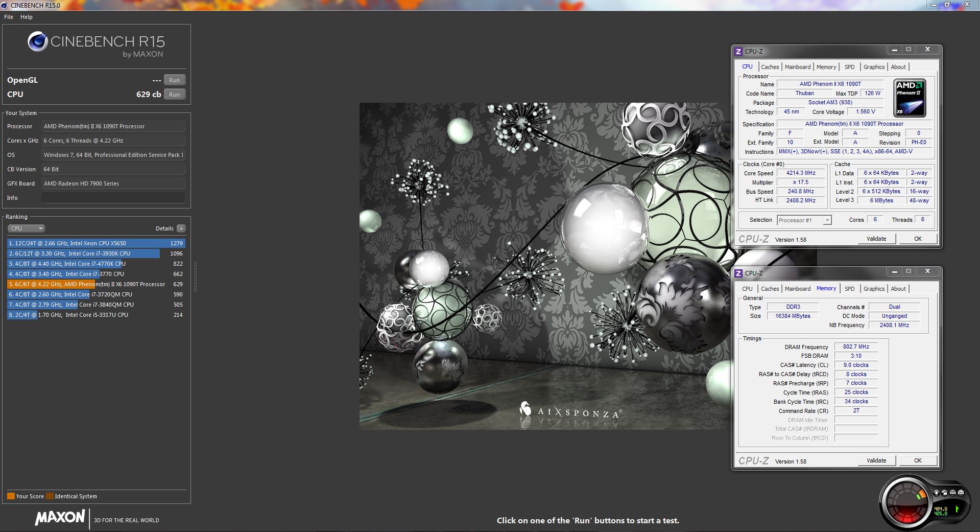Click the GFX Board AMD Radeon field
Viewport: 980px width, 532px height.
tap(113, 183)
